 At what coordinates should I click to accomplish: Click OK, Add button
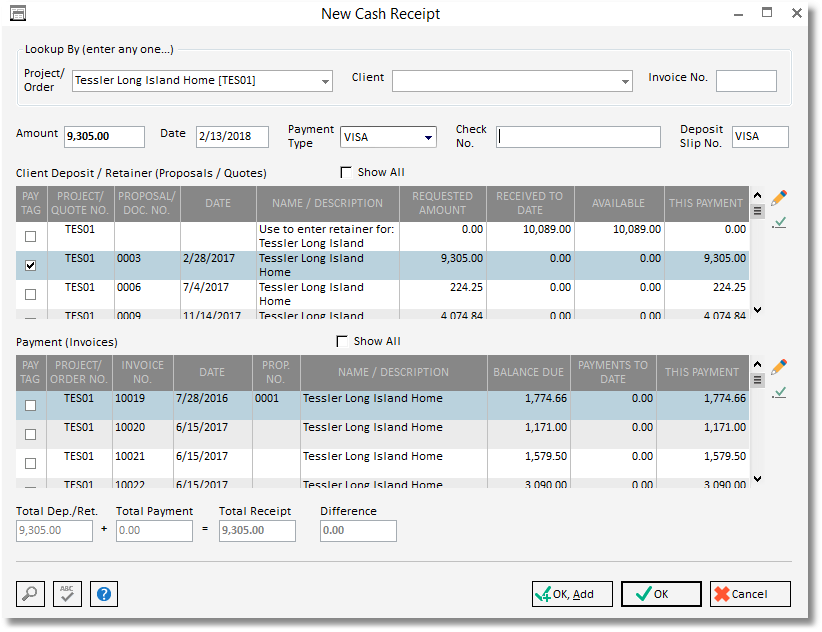pos(572,594)
